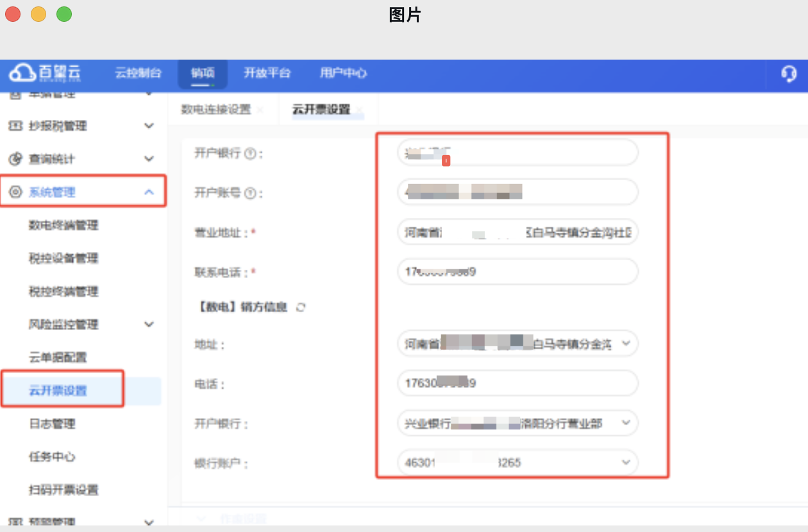808x532 pixels.
Task: Click the 抄报税管理 menu label
Action: point(58,126)
